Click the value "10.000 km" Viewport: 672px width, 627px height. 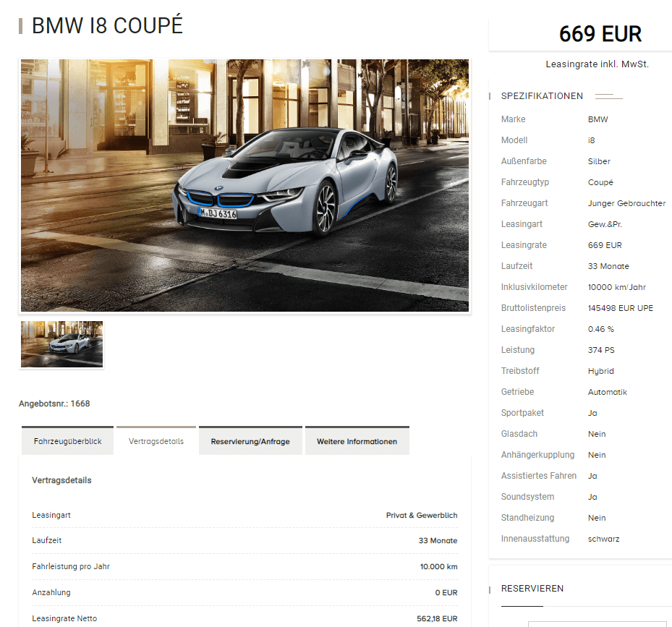pyautogui.click(x=439, y=566)
